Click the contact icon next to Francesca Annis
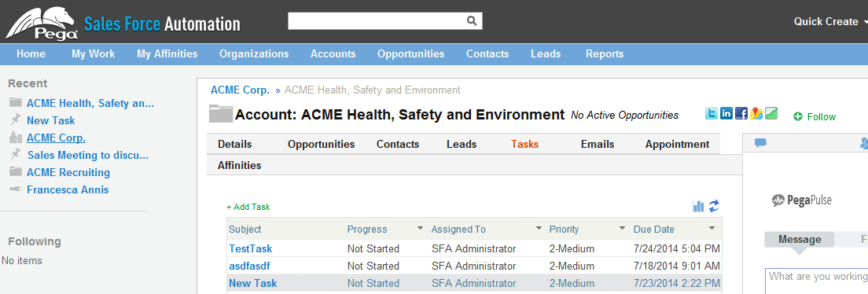868x294 pixels. click(16, 189)
